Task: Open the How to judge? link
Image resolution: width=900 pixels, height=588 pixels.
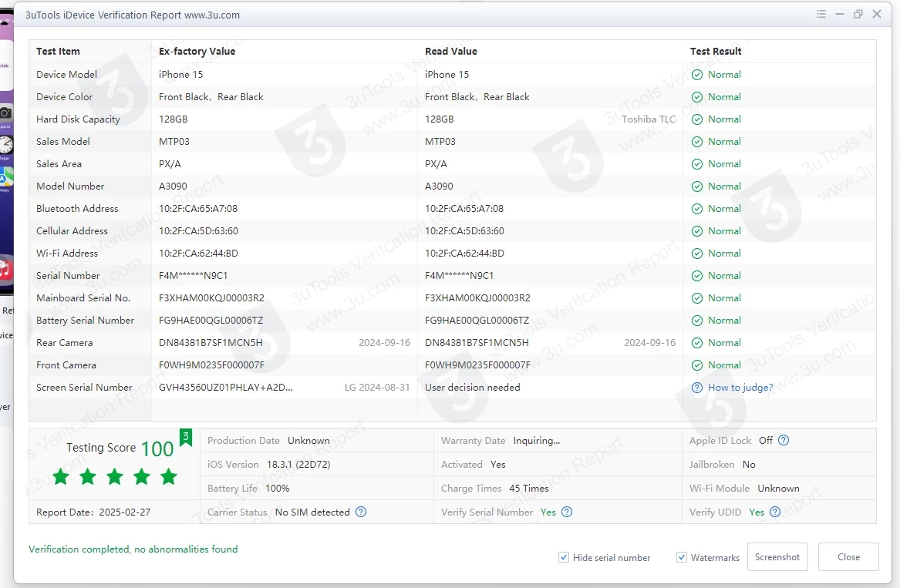Action: coord(740,388)
